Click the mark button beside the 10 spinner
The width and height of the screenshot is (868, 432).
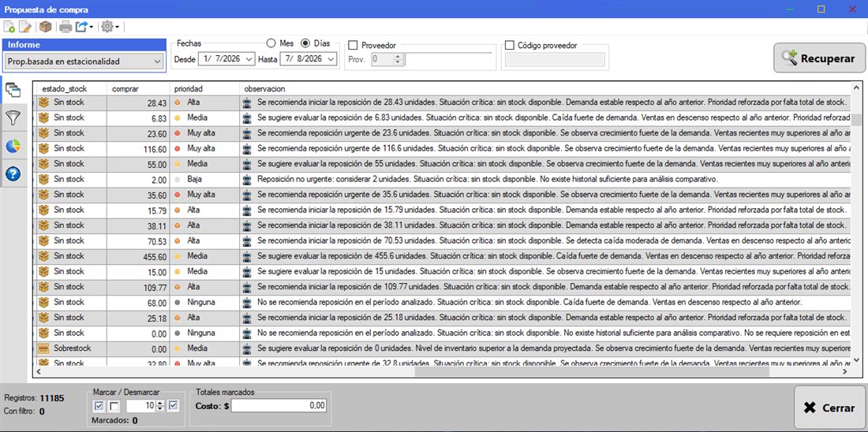pyautogui.click(x=174, y=406)
